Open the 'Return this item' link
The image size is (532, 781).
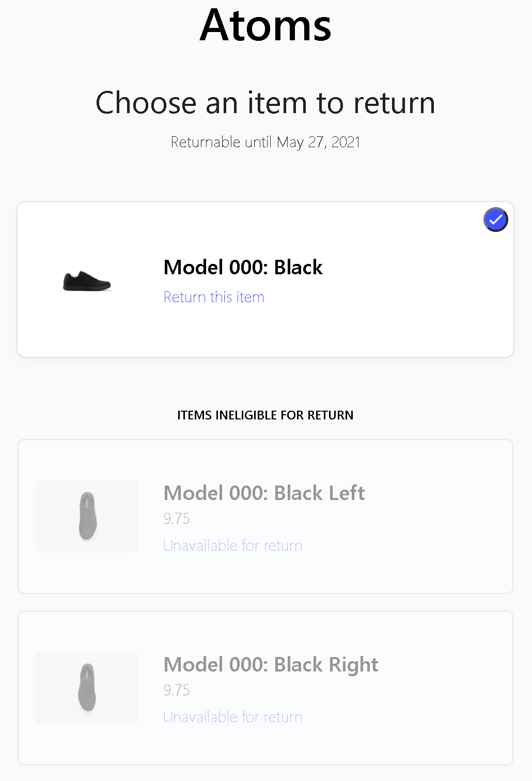[214, 297]
